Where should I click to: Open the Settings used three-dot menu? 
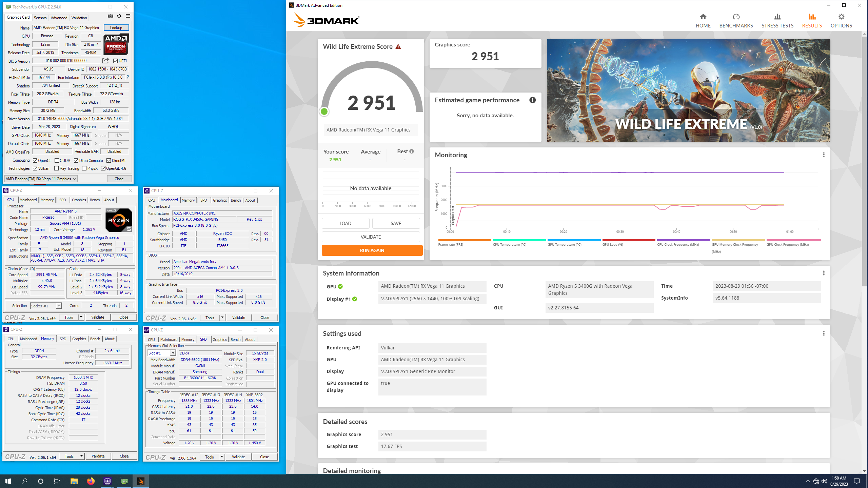[x=824, y=333]
